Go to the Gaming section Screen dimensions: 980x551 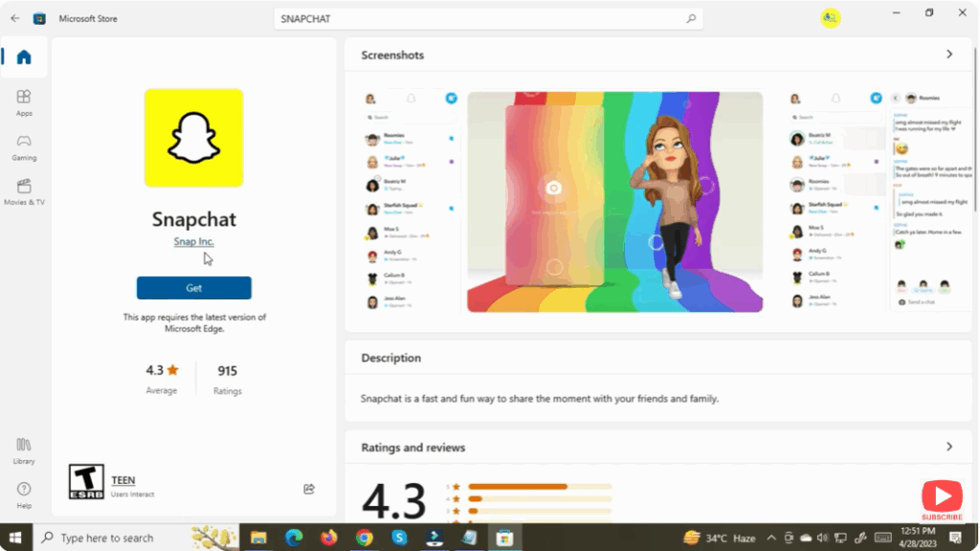pyautogui.click(x=24, y=146)
